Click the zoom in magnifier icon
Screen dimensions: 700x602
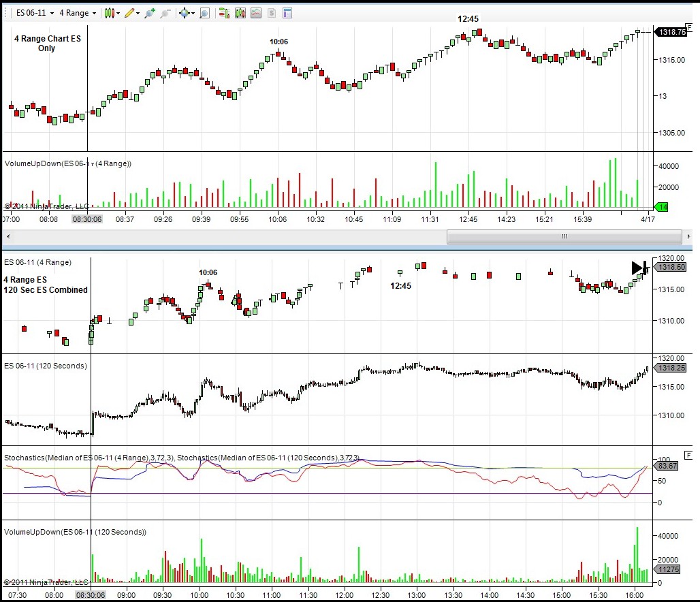150,13
